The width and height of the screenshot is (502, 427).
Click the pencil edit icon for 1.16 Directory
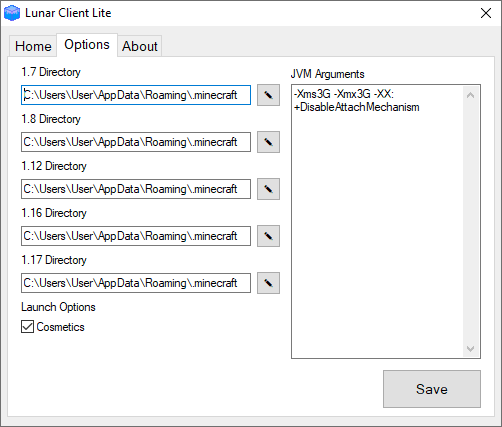click(268, 236)
